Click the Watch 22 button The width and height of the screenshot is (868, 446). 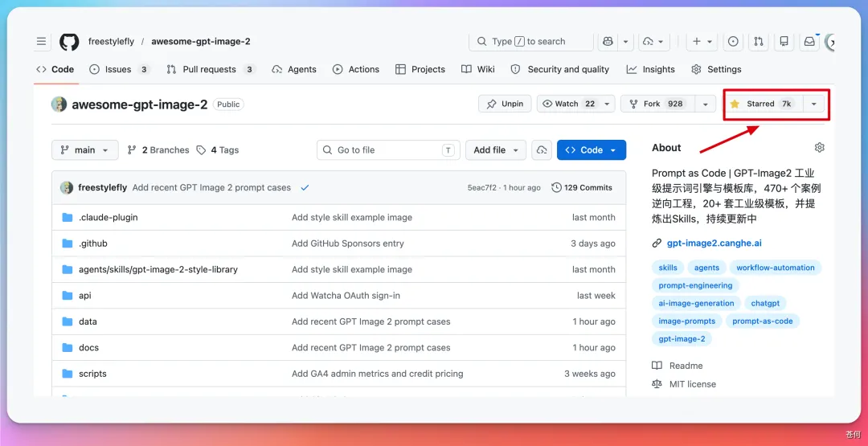pos(568,104)
